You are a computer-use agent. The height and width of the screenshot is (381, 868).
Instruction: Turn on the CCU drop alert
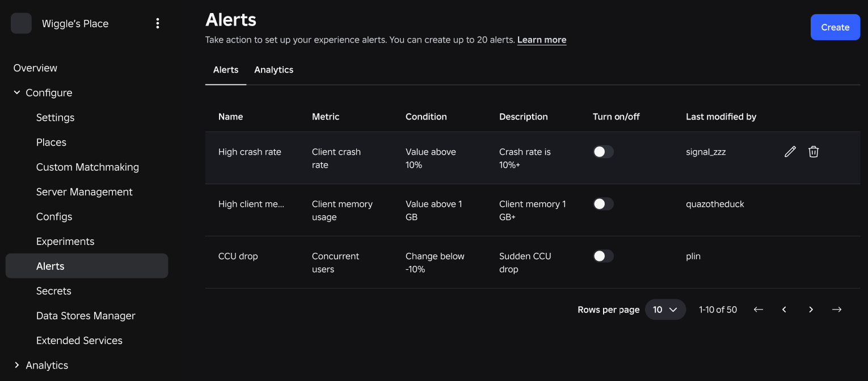(603, 256)
